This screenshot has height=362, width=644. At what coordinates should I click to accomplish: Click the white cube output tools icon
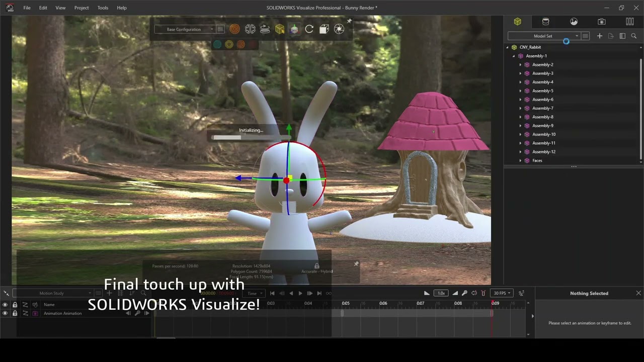tap(324, 29)
